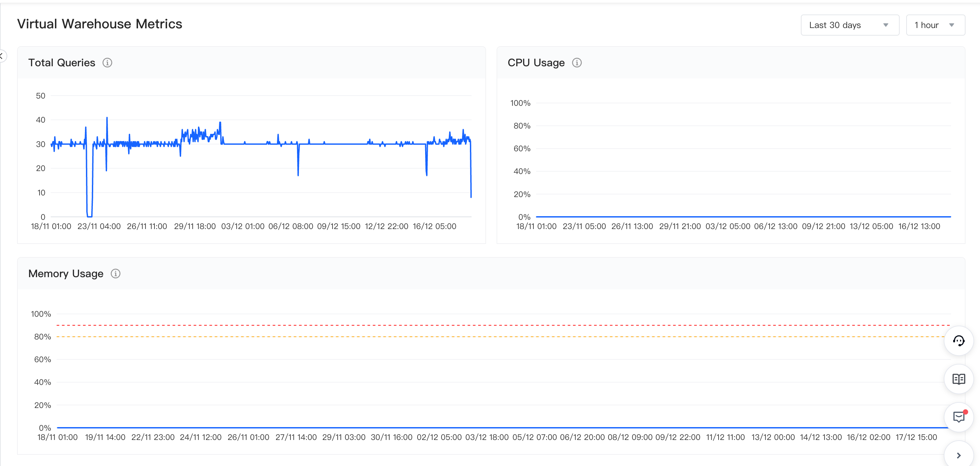The height and width of the screenshot is (466, 980).
Task: Click the 24/11 12:00 label on Memory Usage axis
Action: click(x=201, y=437)
